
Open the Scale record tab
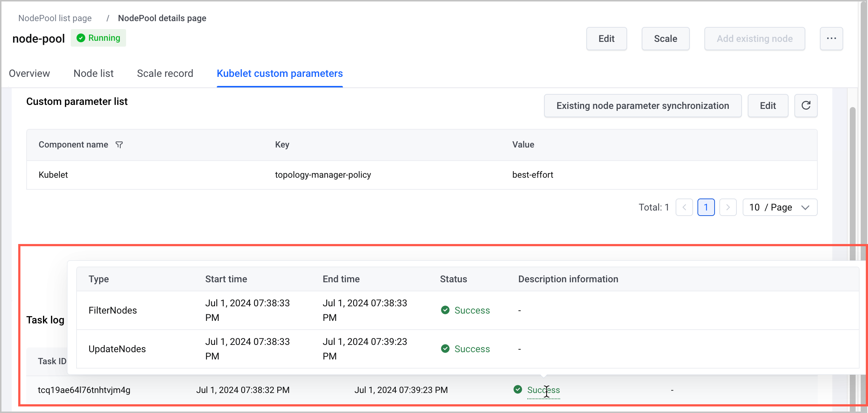coord(165,74)
